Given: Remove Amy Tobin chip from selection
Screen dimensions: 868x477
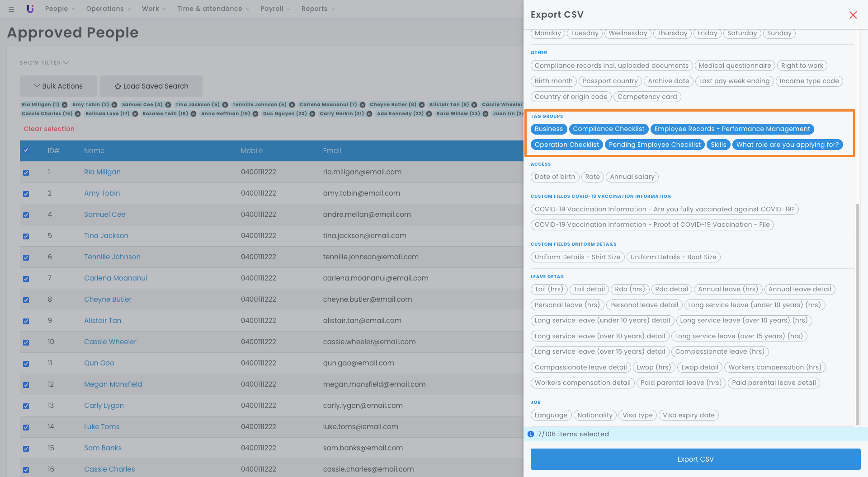Looking at the screenshot, I should (114, 105).
